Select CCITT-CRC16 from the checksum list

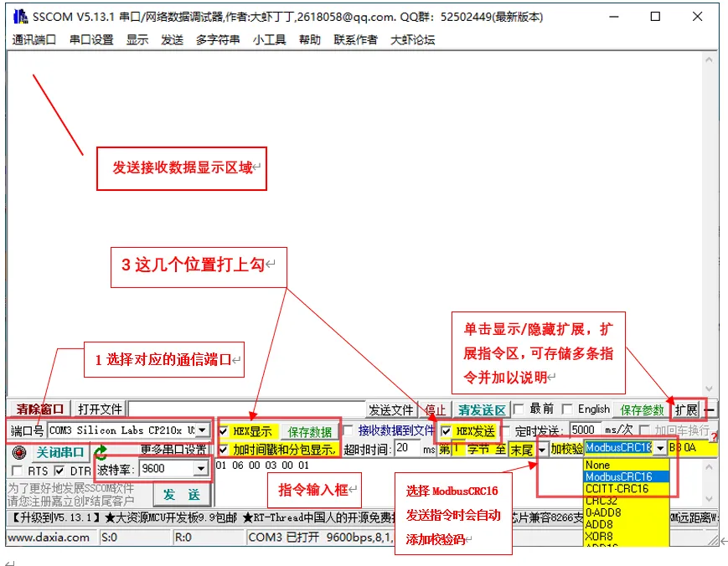coord(617,489)
